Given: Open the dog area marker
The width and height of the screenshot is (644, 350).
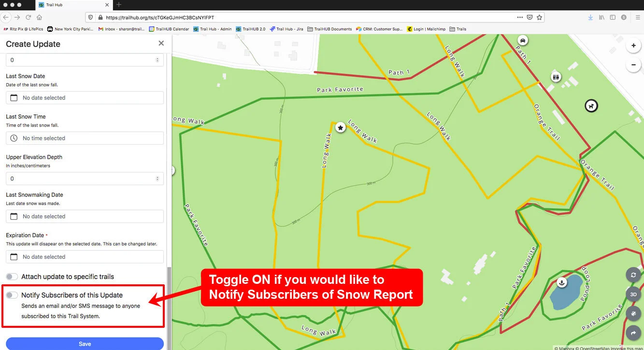Looking at the screenshot, I should click(x=591, y=106).
